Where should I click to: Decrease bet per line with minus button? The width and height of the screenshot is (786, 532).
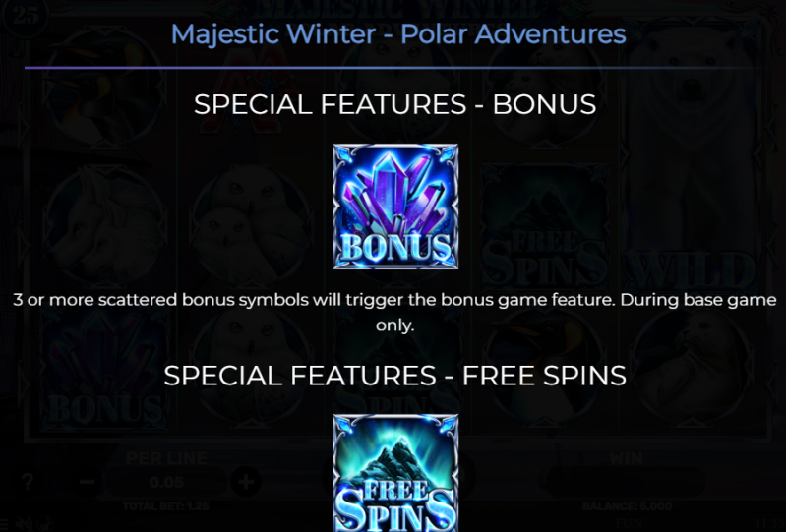click(x=87, y=482)
